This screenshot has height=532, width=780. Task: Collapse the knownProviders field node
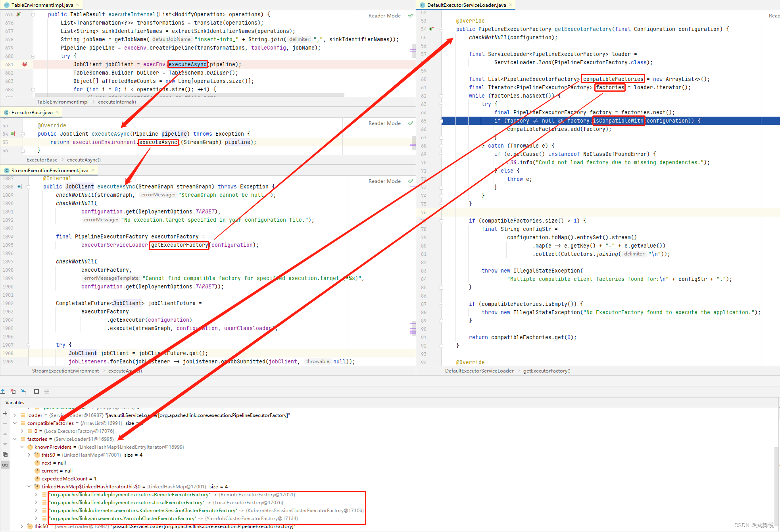tap(22, 447)
